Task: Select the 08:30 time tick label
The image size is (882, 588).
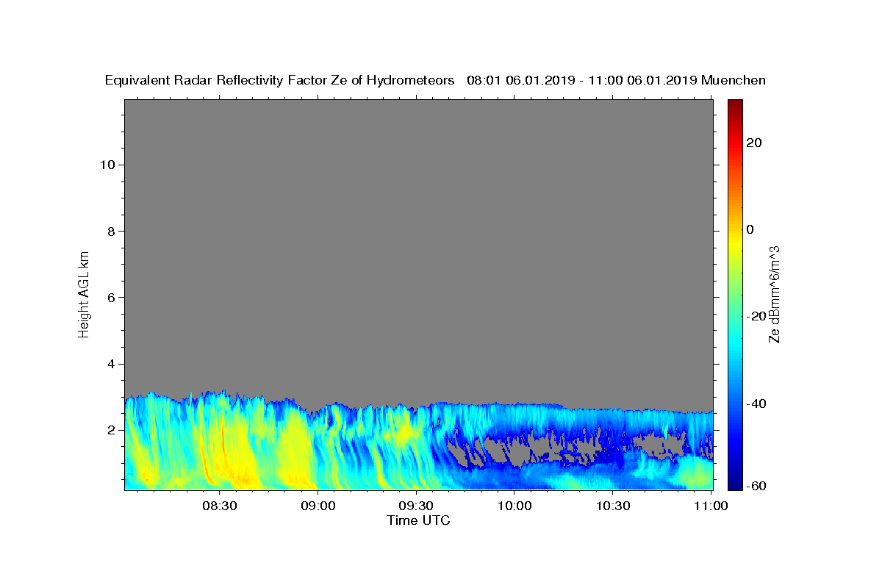Action: (x=219, y=506)
